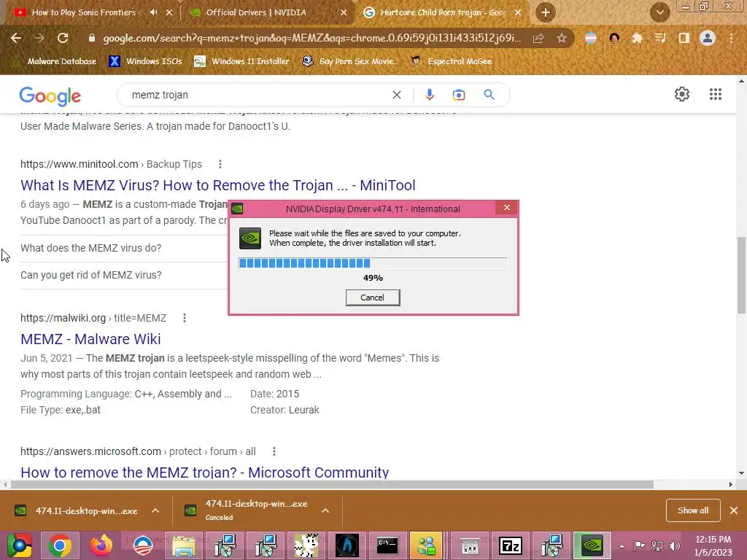This screenshot has height=560, width=747.
Task: Open the media controls music icon
Action: 660,38
